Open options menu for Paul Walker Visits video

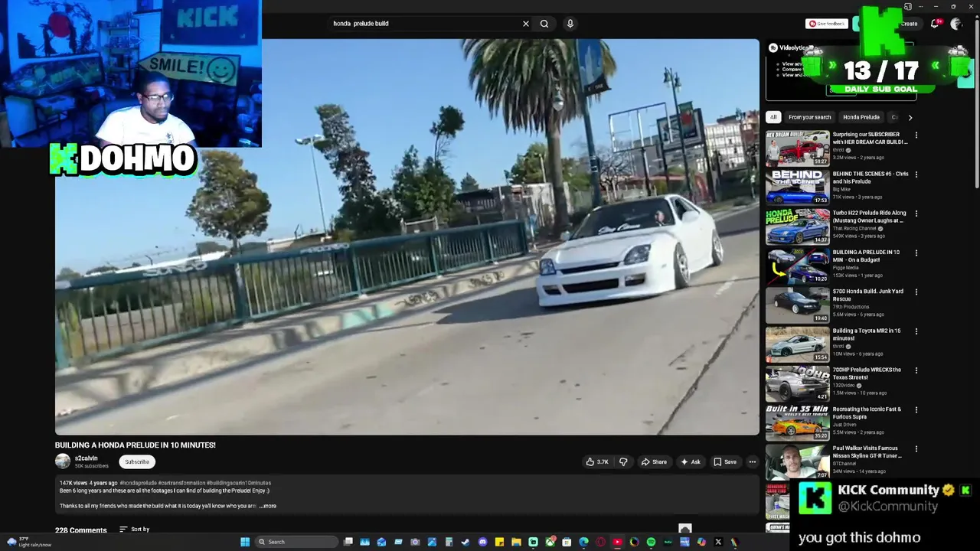click(916, 448)
